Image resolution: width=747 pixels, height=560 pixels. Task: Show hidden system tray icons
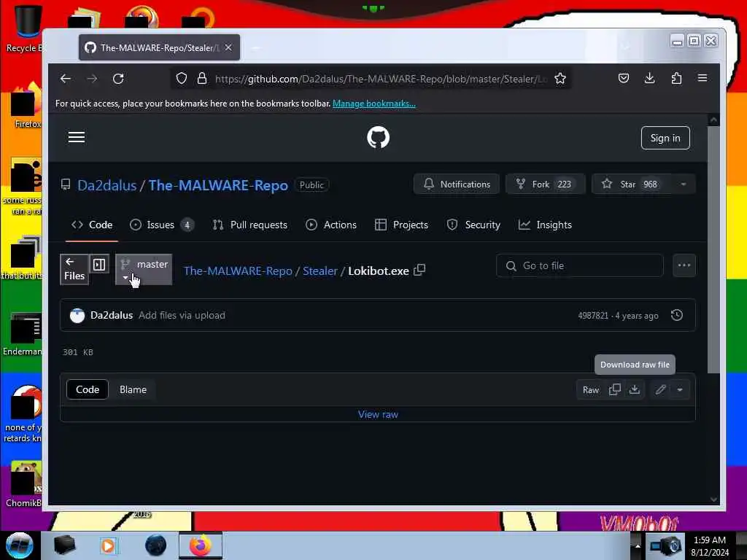point(638,545)
